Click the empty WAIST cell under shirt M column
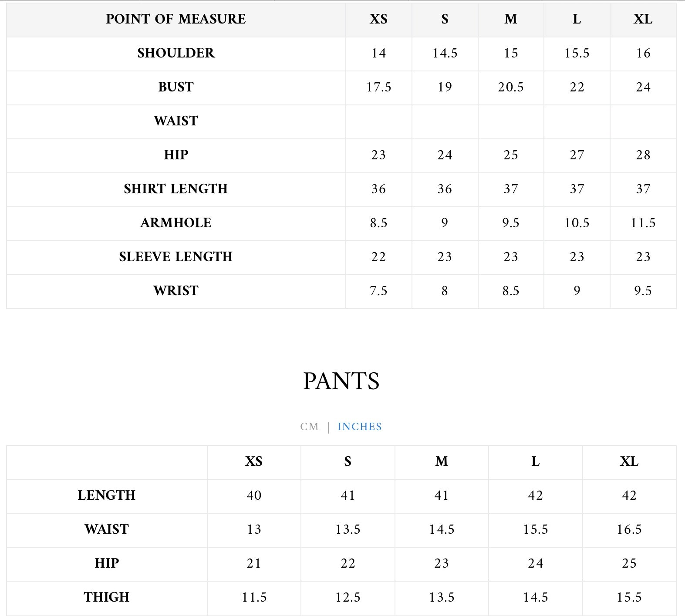The height and width of the screenshot is (616, 685). tap(510, 121)
